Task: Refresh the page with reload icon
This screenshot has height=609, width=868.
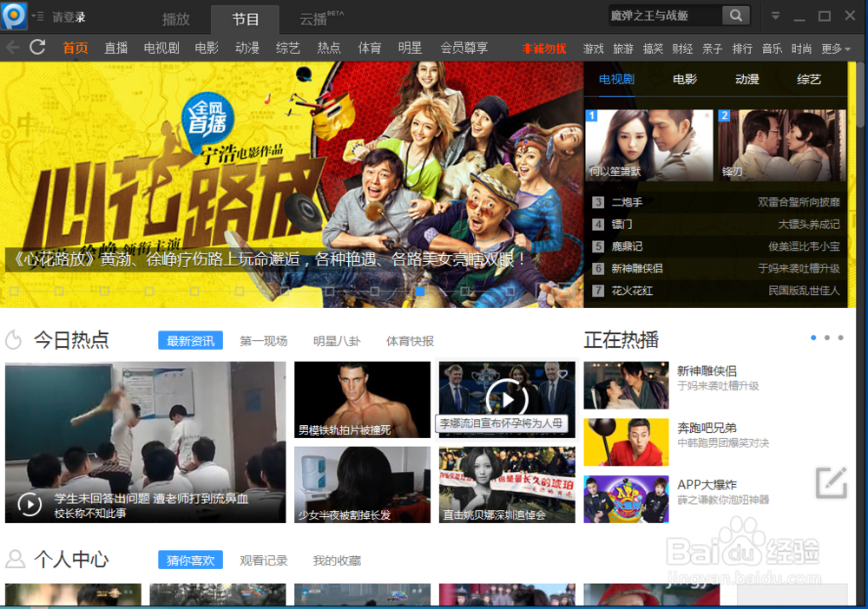Action: [x=37, y=47]
